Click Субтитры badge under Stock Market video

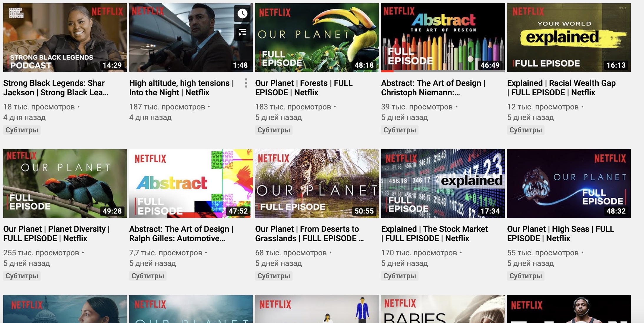[x=399, y=276]
